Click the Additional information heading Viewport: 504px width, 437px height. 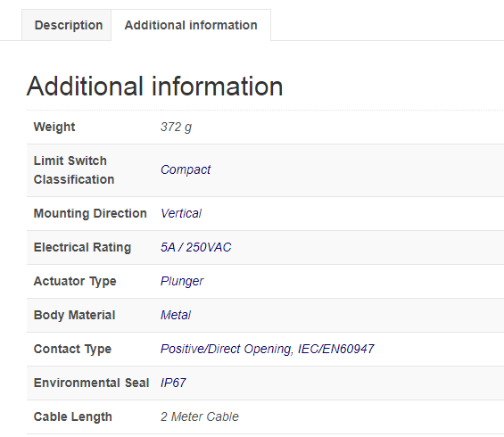click(x=154, y=87)
